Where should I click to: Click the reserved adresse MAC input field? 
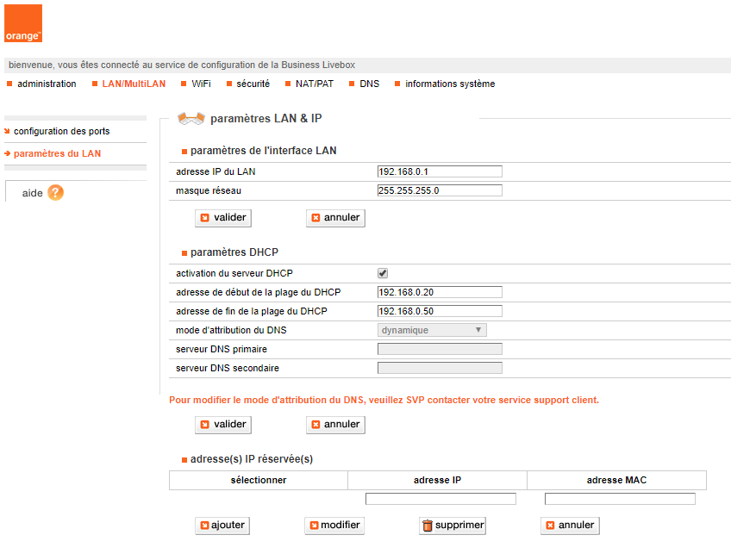pyautogui.click(x=620, y=499)
